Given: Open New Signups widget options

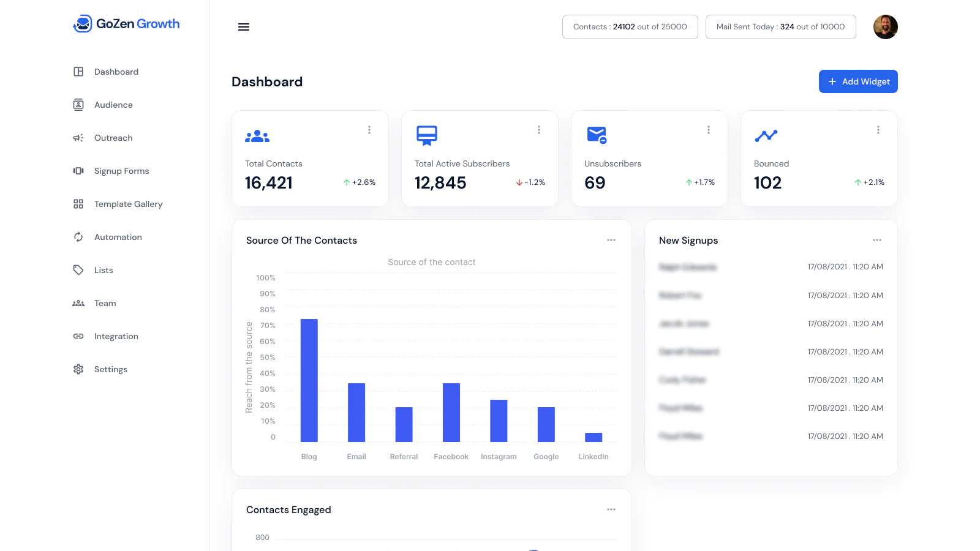Looking at the screenshot, I should (877, 240).
